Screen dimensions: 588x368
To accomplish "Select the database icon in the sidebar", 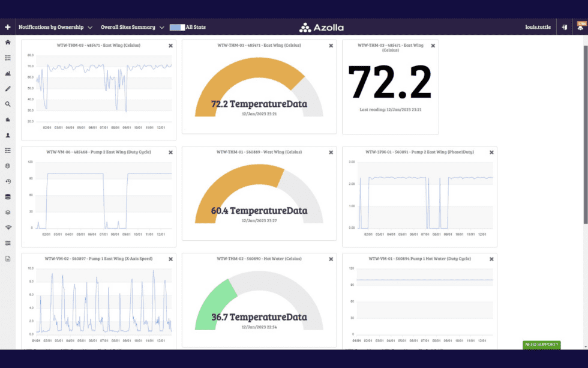I will coord(7,196).
